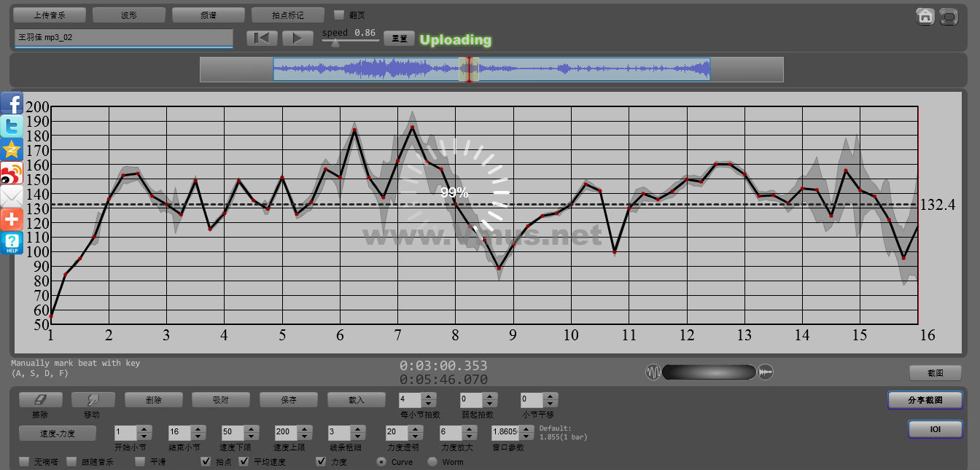Select the move (移动) tool
Image resolution: width=980 pixels, height=470 pixels.
(x=93, y=400)
